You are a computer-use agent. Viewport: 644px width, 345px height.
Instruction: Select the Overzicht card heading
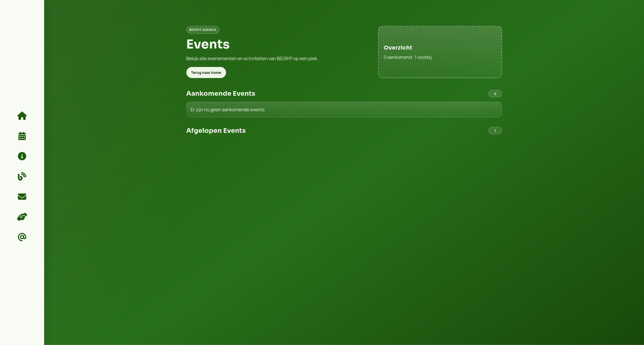[x=398, y=48]
